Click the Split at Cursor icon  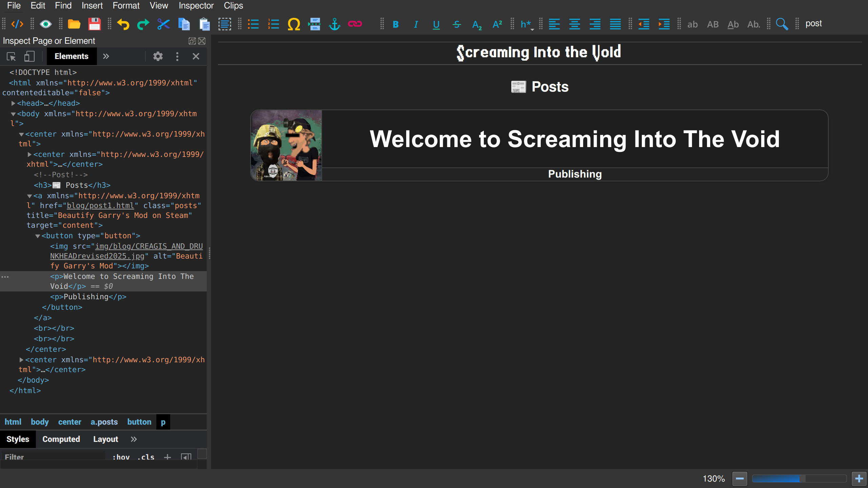click(x=314, y=24)
